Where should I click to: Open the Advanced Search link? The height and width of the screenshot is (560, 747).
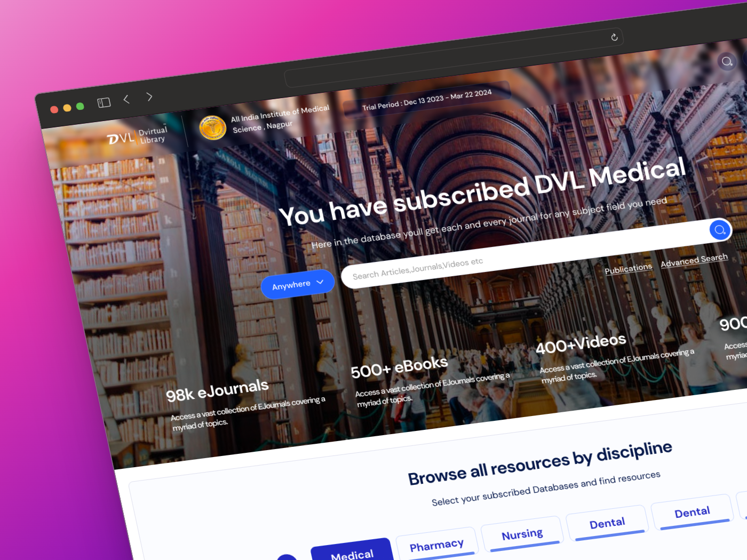(x=694, y=260)
